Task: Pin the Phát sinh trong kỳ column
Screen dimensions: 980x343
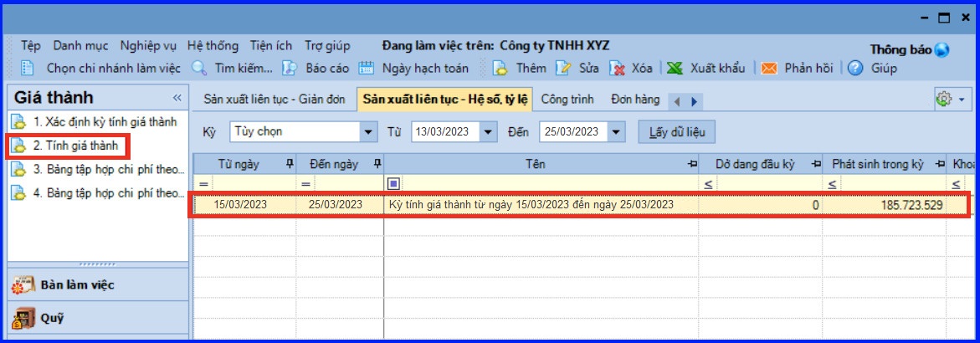Action: click(x=941, y=164)
